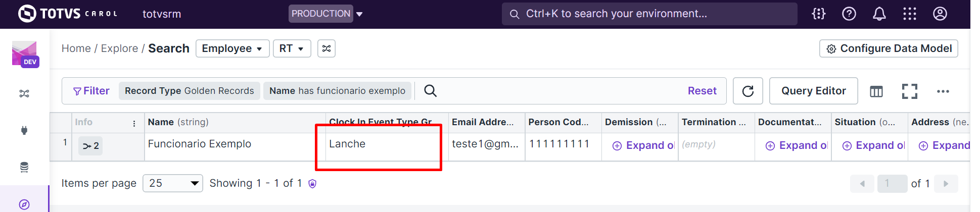This screenshot has width=980, height=212.
Task: Click the magnifier search icon in filter bar
Action: [x=431, y=91]
